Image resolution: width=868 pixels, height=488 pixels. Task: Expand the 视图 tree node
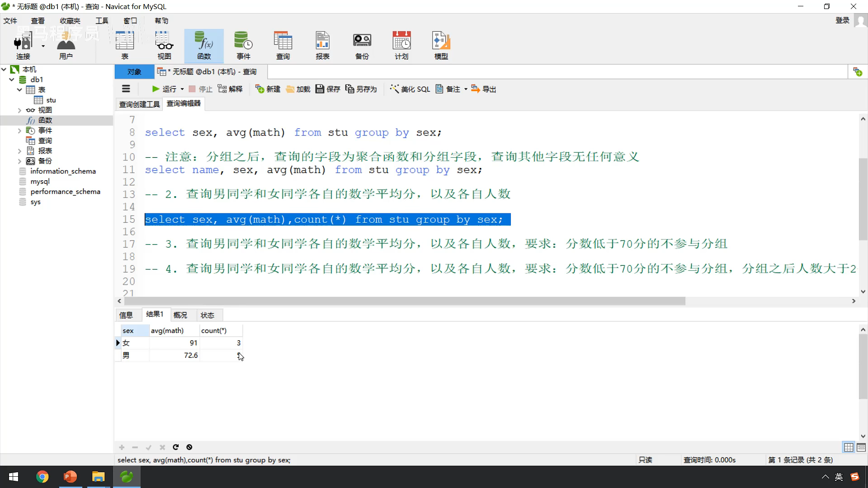coord(19,110)
